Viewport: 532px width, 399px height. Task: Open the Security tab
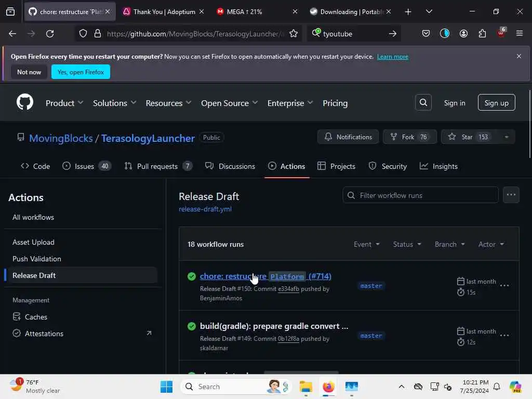[388, 166]
